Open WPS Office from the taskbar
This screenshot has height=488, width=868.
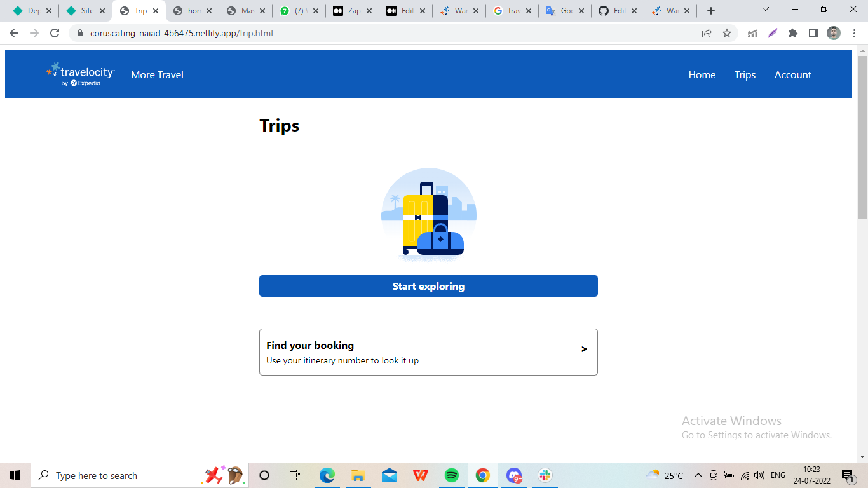(420, 475)
